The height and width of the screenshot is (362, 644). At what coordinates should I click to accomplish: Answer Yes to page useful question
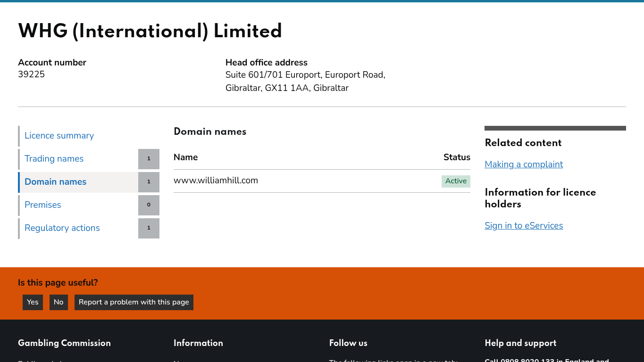[33, 302]
